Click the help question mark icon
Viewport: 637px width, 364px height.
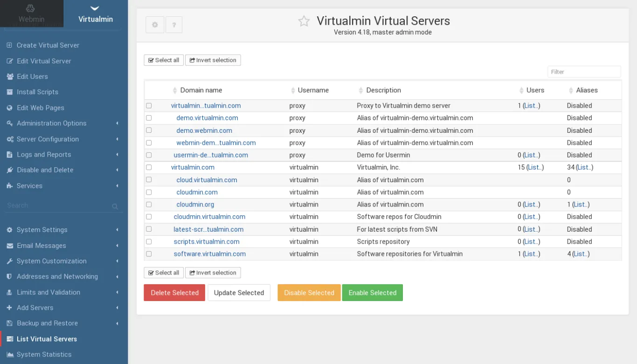[174, 25]
